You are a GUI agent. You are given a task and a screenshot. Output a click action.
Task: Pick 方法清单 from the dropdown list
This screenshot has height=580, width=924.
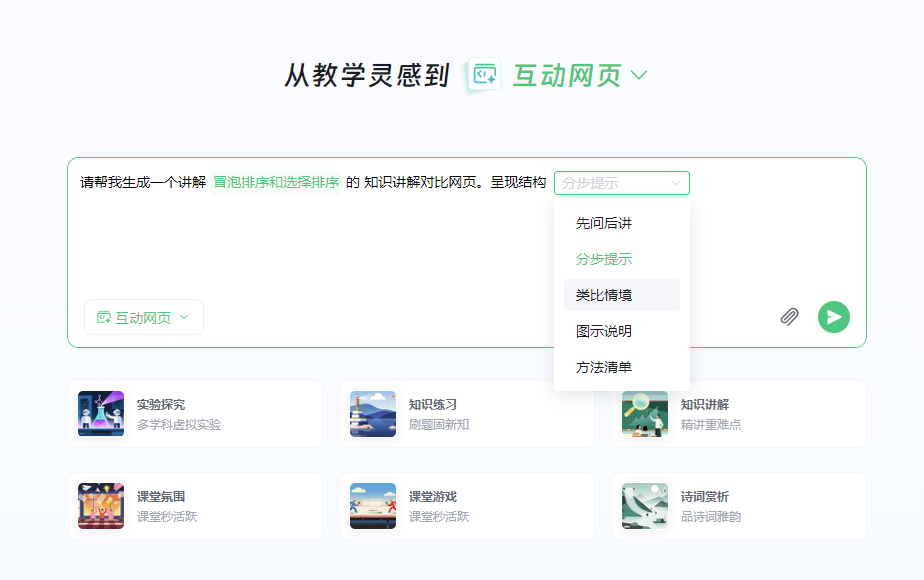coord(622,367)
